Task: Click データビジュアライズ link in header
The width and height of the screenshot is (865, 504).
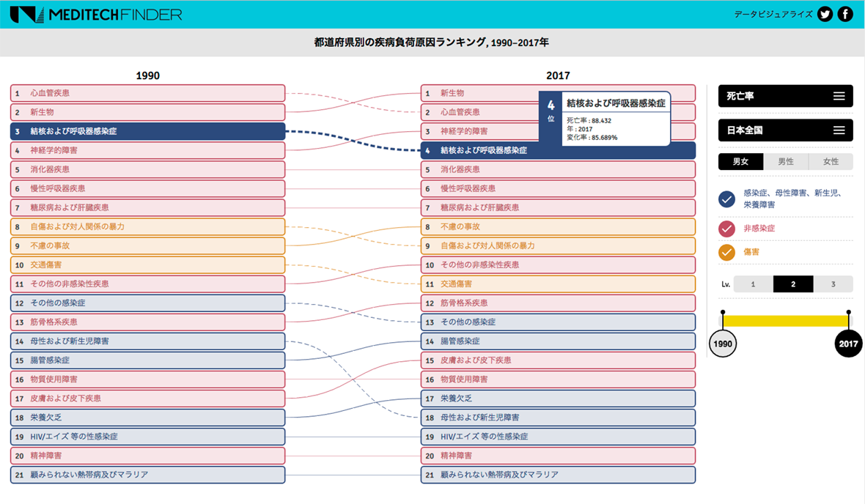Action: click(x=773, y=14)
